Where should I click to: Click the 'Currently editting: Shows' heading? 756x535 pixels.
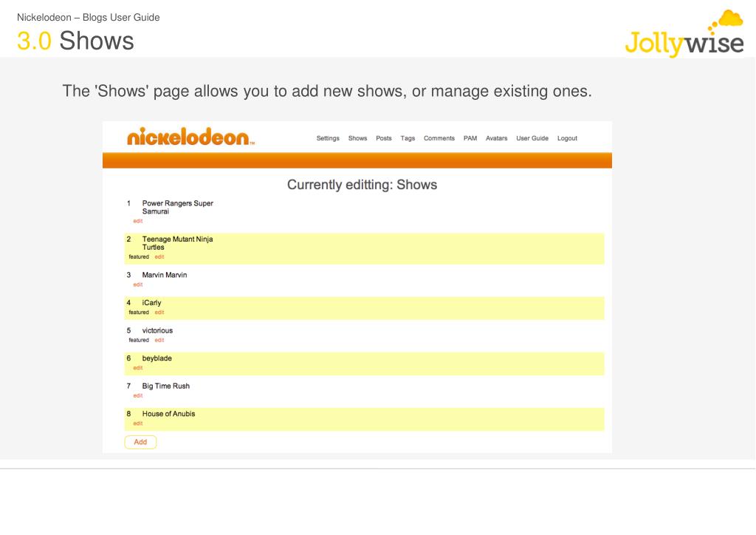pyautogui.click(x=362, y=185)
